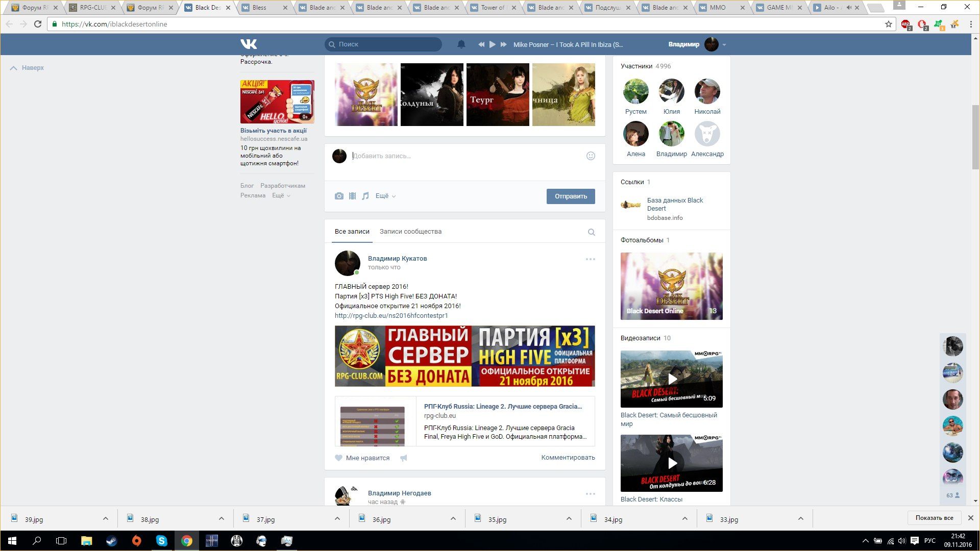Open File Explorer from taskbar

(87, 541)
